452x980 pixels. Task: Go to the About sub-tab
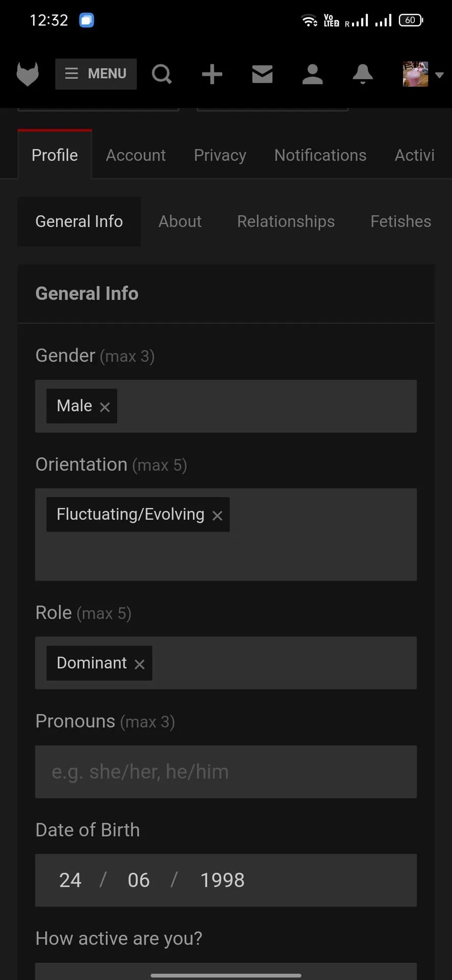(x=180, y=222)
